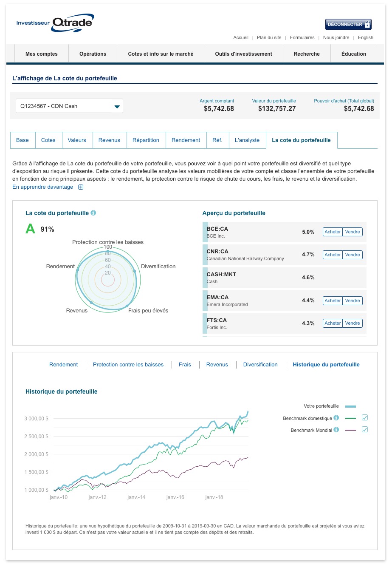Click the Argent comptant amount
Image resolution: width=392 pixels, height=570 pixels.
[219, 109]
